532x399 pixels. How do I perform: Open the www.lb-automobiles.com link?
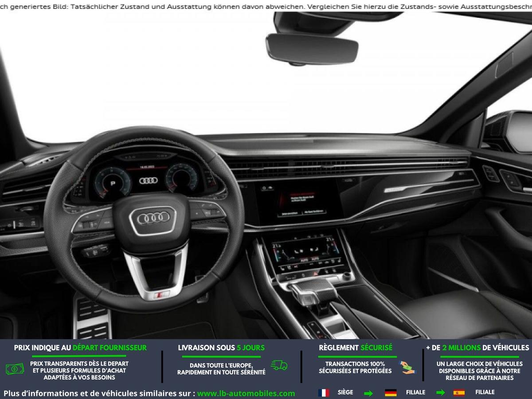tap(246, 393)
